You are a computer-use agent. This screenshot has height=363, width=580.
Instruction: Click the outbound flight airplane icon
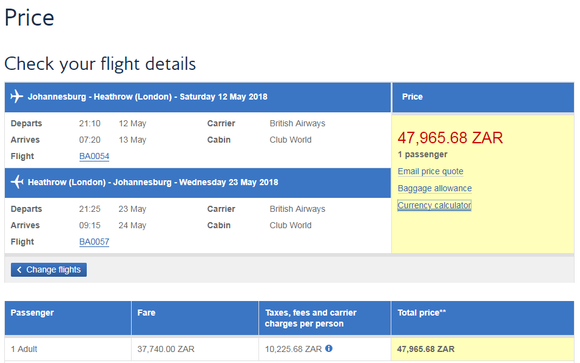(17, 97)
